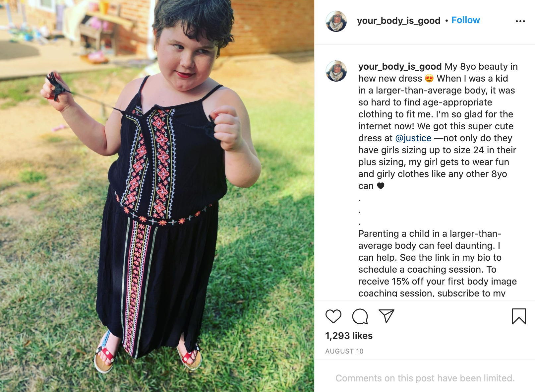535x392 pixels.
Task: Open the caption's profile picture avatar
Action: [x=336, y=71]
